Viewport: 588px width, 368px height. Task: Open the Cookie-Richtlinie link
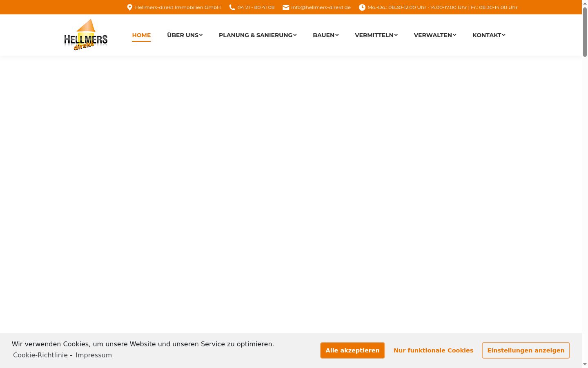(x=40, y=355)
